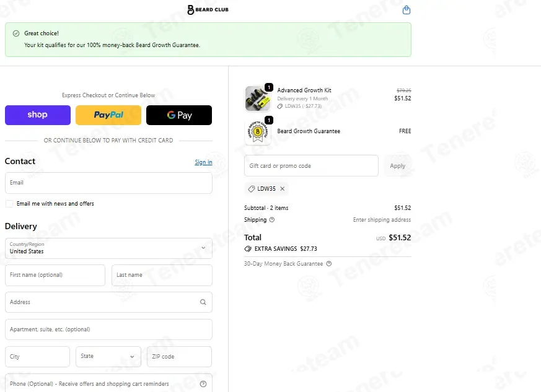Select Google Pay checkout button
The height and width of the screenshot is (392, 541).
(179, 115)
